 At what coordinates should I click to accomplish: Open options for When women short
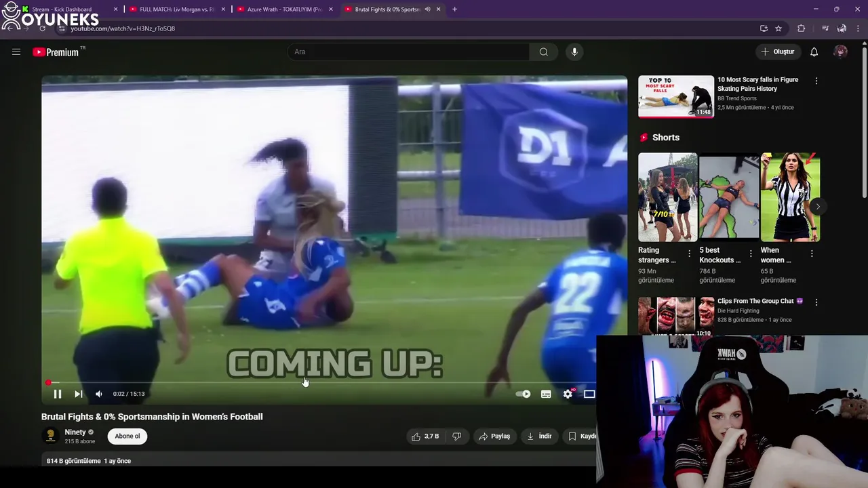click(x=812, y=253)
